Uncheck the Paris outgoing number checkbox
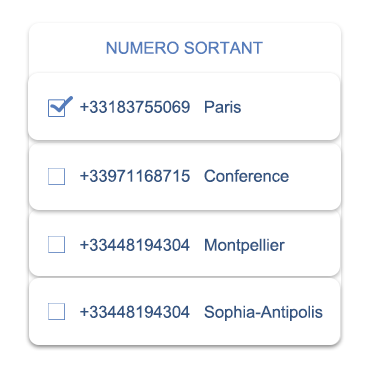This screenshot has width=370, height=370. coord(57,108)
